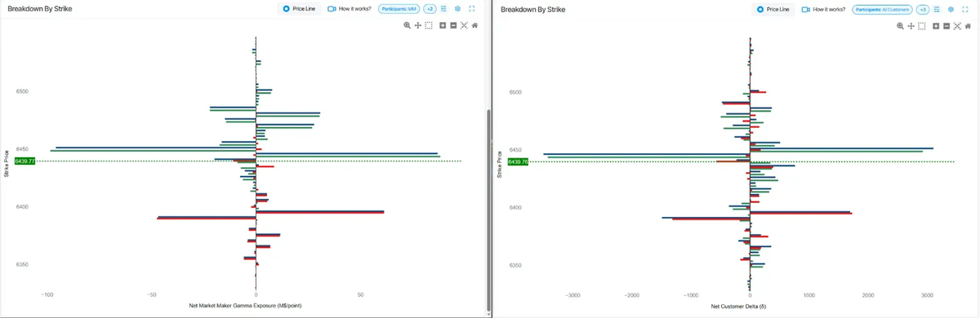Click the right 'Breakdown By Strike' title
980x318 pixels.
click(532, 9)
